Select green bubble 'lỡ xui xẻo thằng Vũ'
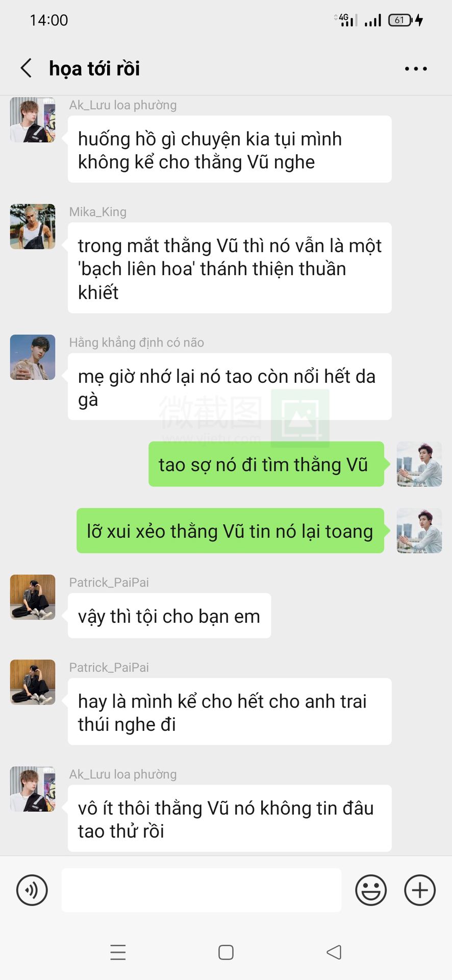 (230, 531)
